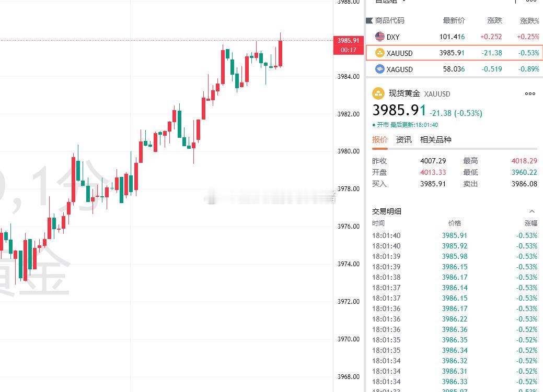Click the 最高 value 4018.29

tap(524, 161)
